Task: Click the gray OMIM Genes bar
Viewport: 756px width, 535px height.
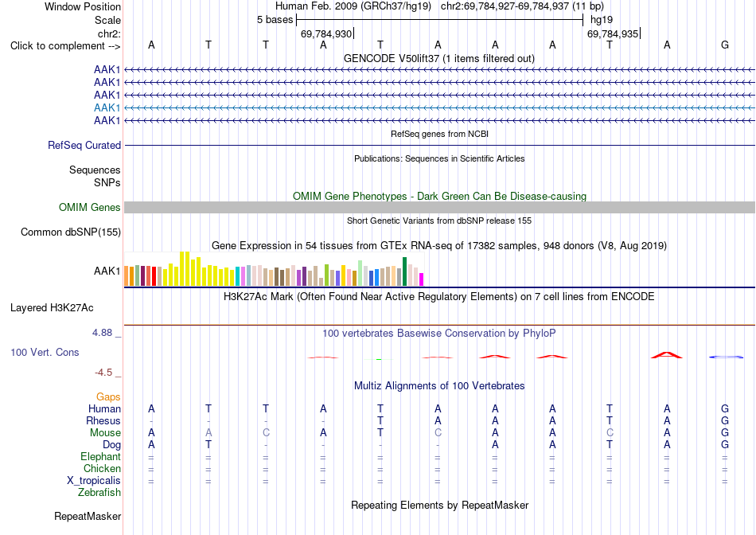Action: (x=439, y=208)
